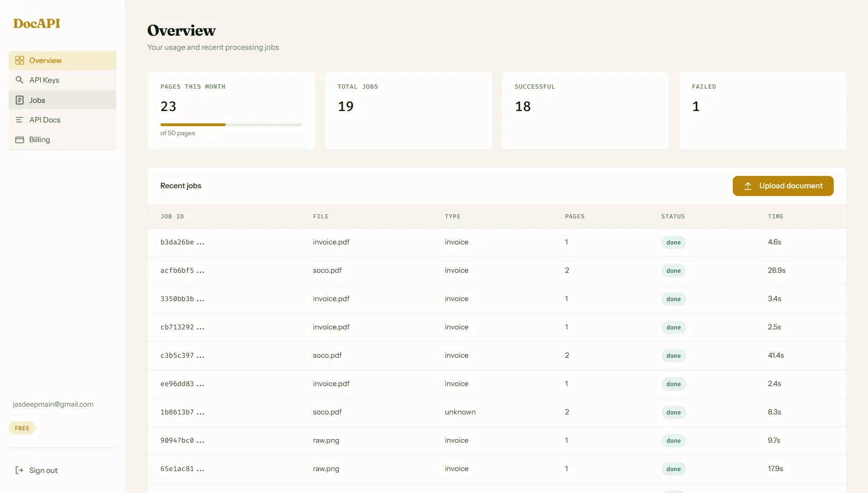
Task: Click the Sign out arrow icon
Action: point(19,470)
